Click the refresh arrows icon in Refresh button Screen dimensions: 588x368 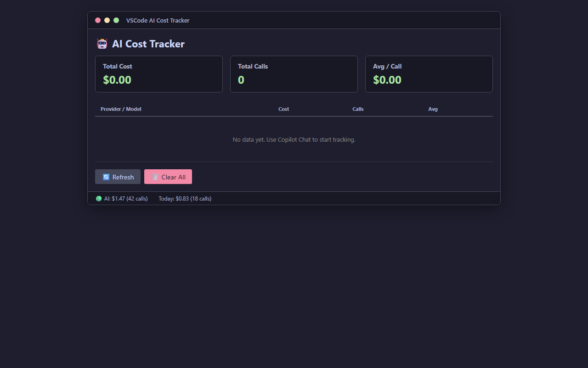click(x=106, y=177)
